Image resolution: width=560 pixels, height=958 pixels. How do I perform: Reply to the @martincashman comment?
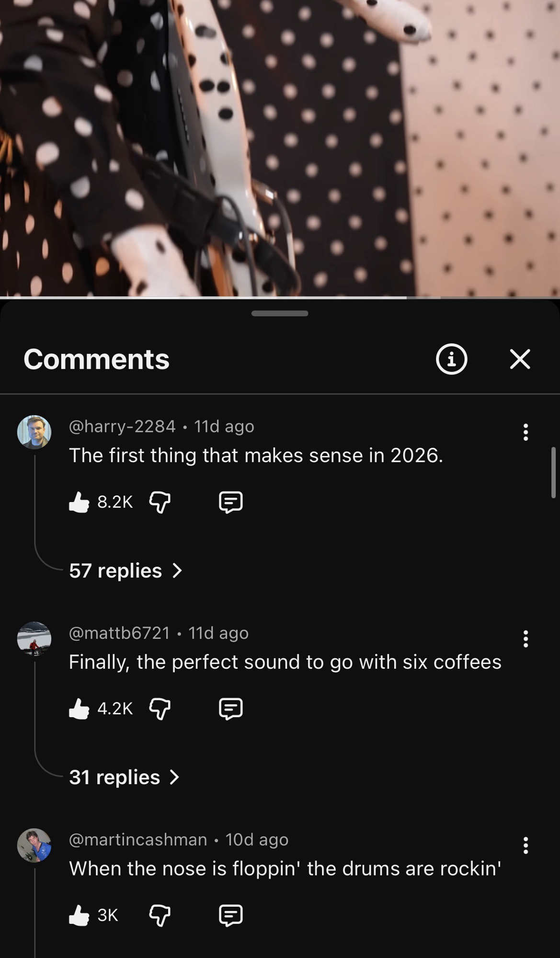230,915
